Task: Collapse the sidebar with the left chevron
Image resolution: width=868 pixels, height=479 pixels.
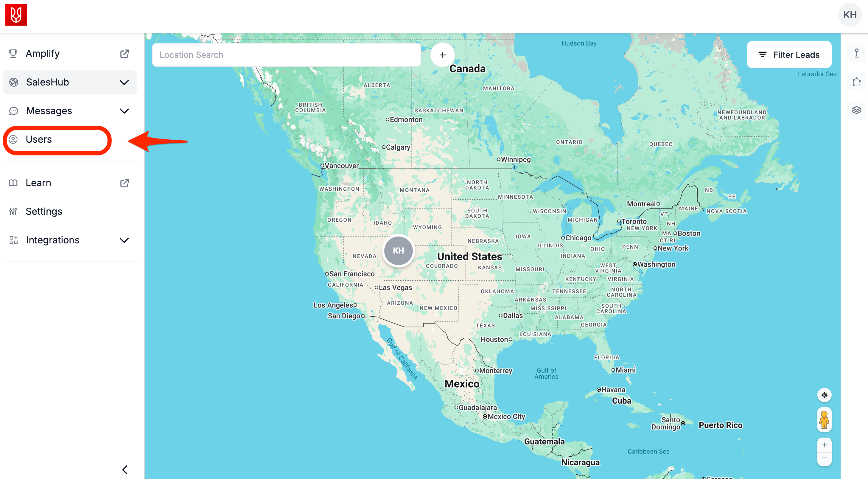Action: point(125,469)
